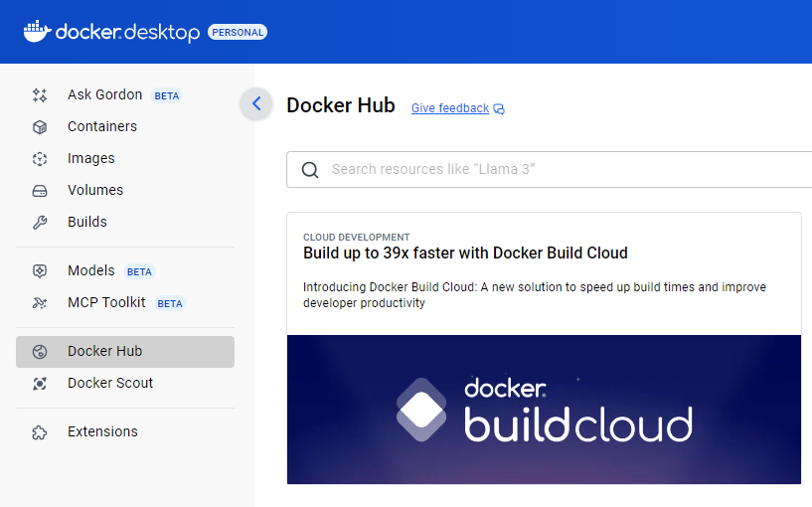This screenshot has height=507, width=812.
Task: Select the Images icon in sidebar
Action: (x=40, y=159)
